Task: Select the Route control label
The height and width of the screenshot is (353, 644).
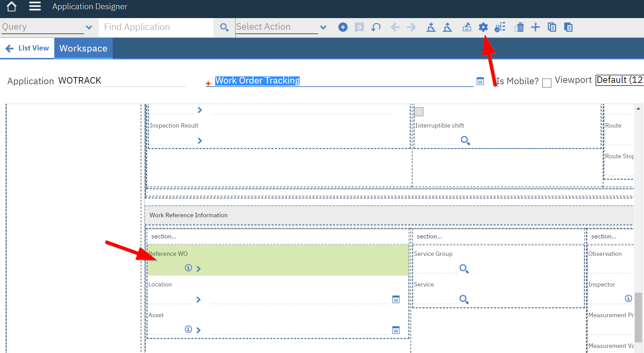Action: [613, 126]
